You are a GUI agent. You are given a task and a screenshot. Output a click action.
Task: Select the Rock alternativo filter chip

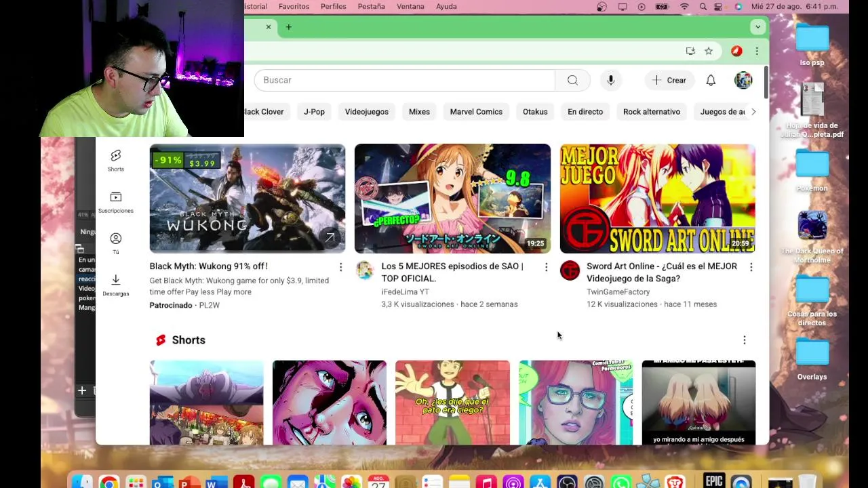click(652, 112)
